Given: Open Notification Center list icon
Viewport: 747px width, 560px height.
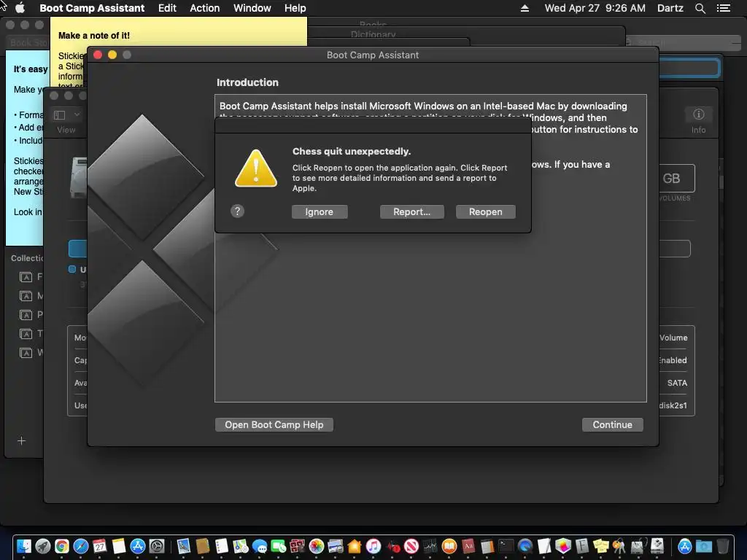Looking at the screenshot, I should click(x=723, y=8).
